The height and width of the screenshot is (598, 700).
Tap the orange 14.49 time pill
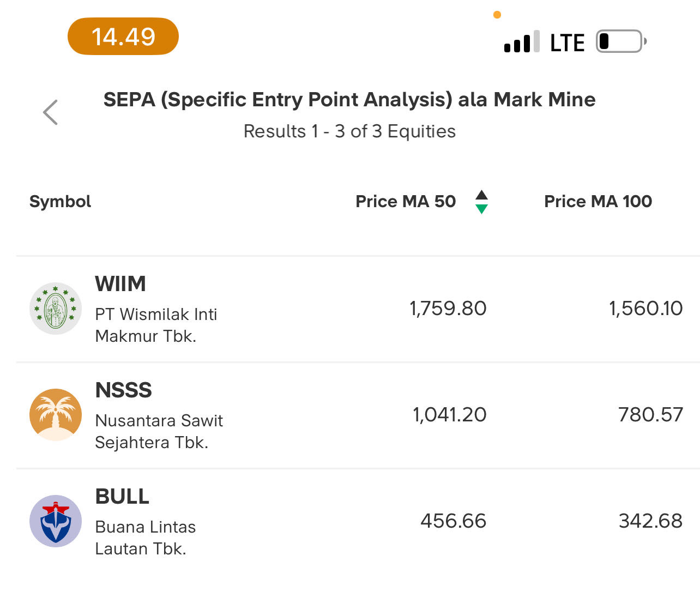click(x=123, y=37)
